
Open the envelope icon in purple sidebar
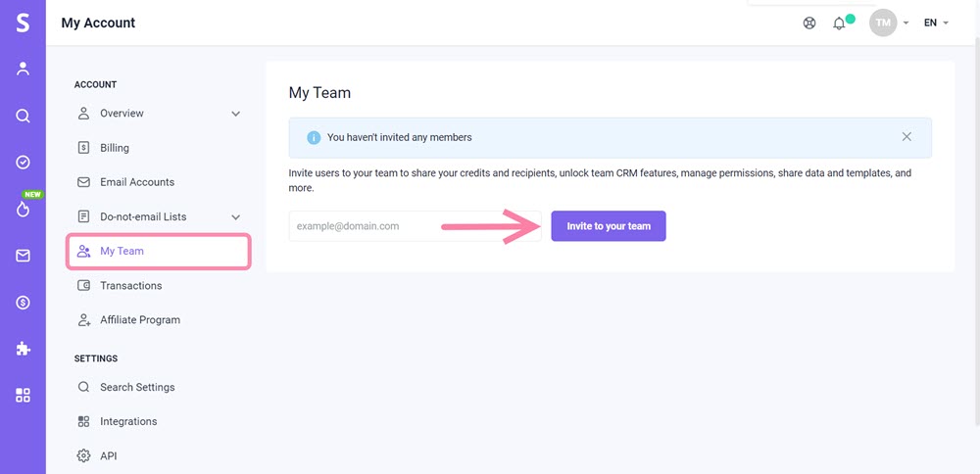coord(23,256)
